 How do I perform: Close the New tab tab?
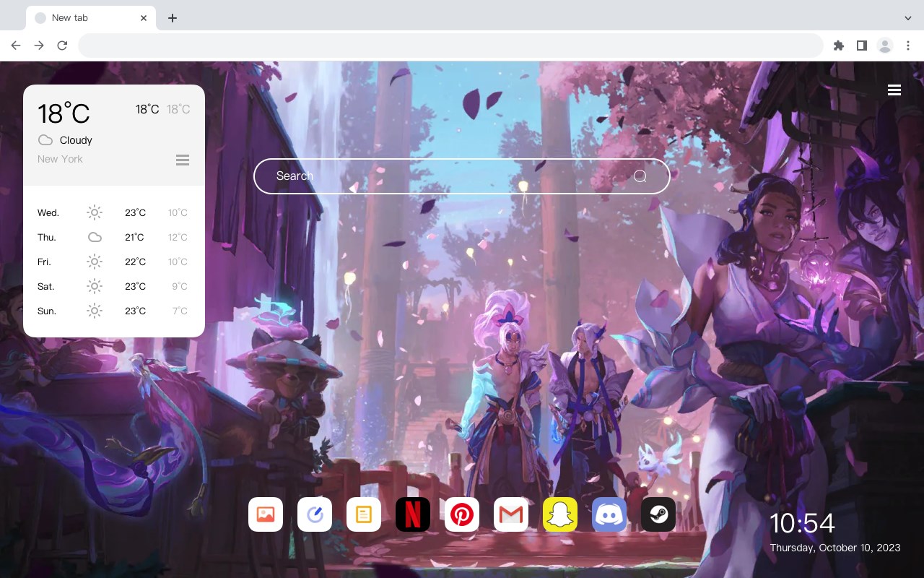(144, 18)
